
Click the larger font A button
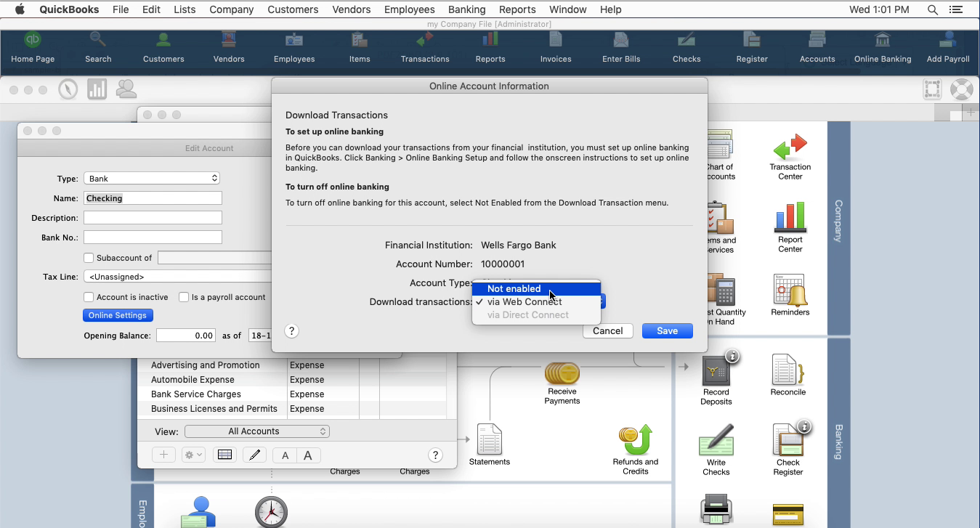tap(308, 455)
